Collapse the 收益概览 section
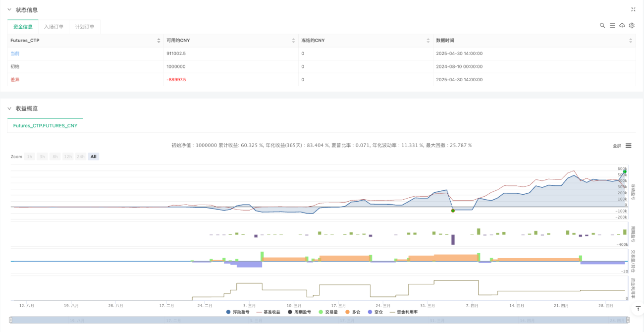Viewport: 644px width, 332px height. 9,109
